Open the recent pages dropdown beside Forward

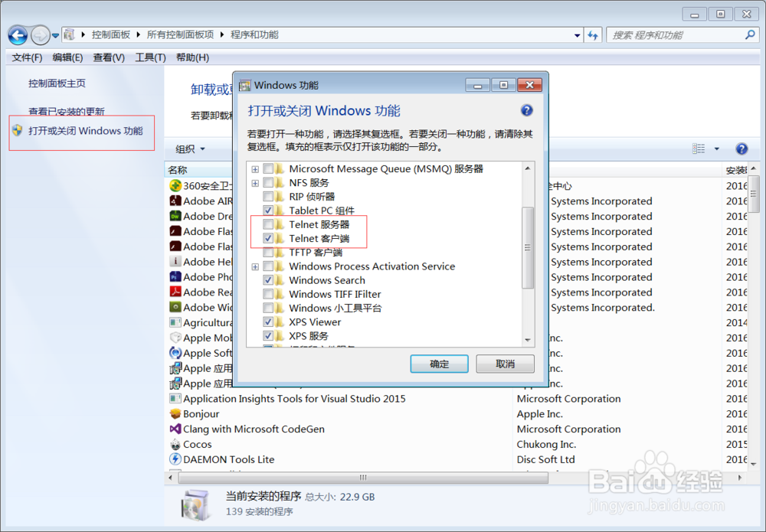[x=55, y=36]
